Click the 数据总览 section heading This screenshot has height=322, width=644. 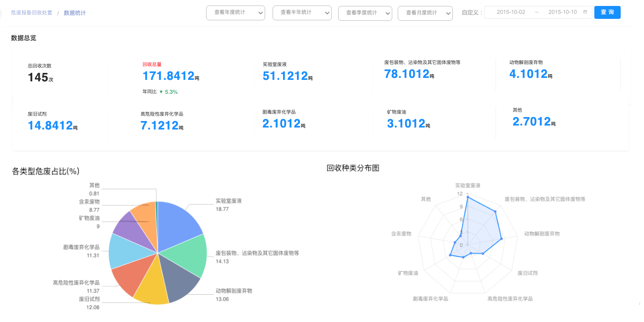(23, 38)
